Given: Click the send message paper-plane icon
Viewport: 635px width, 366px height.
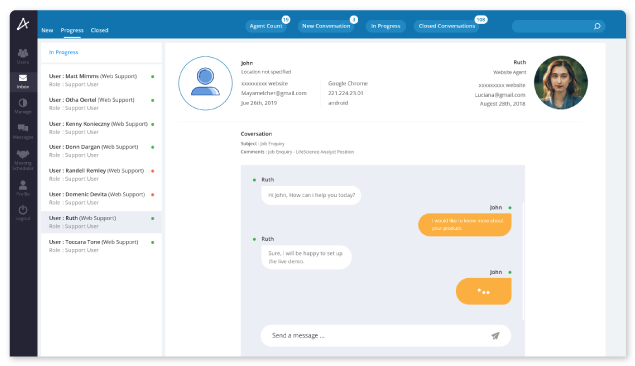Looking at the screenshot, I should click(x=495, y=336).
